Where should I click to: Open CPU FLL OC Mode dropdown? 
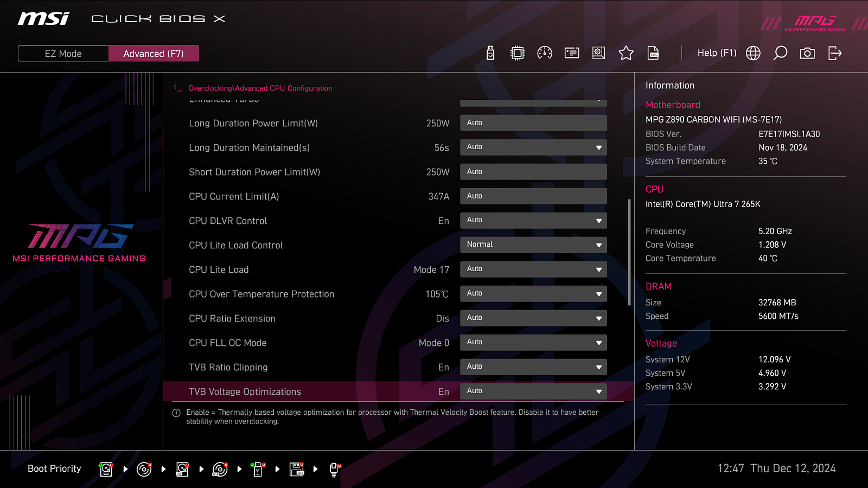point(533,343)
